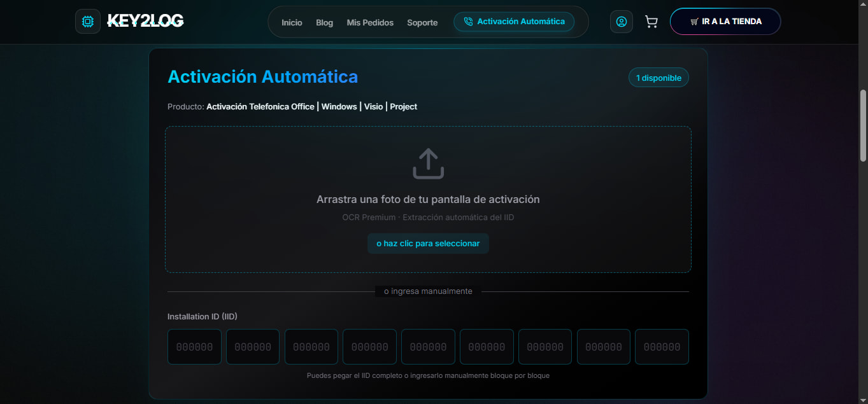
Task: Go to the Inicio menu item
Action: click(292, 22)
